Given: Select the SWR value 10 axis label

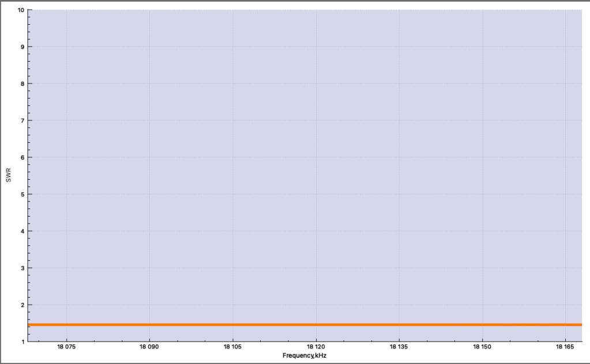Looking at the screenshot, I should click(x=21, y=10).
